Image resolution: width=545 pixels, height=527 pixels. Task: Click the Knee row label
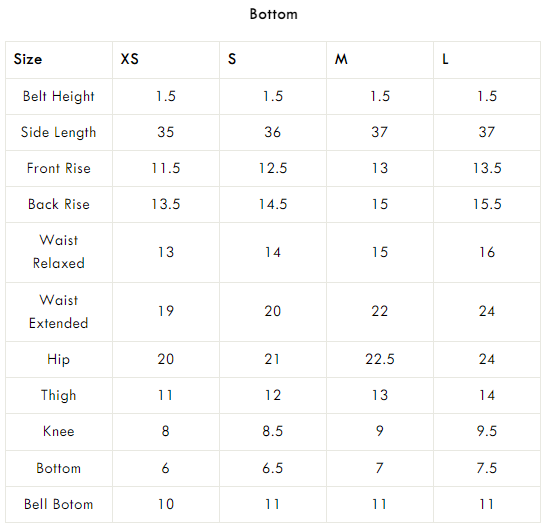(58, 431)
